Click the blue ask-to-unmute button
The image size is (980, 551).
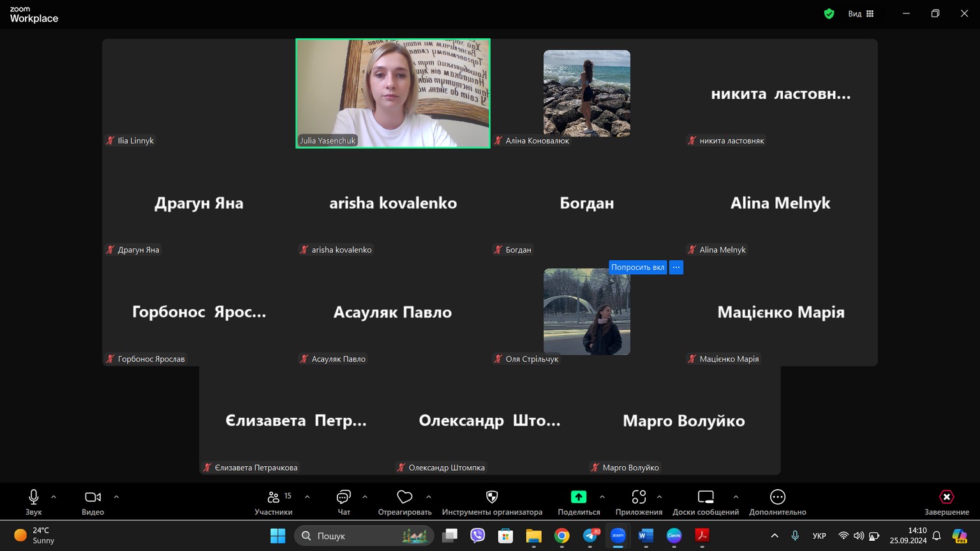(x=637, y=267)
